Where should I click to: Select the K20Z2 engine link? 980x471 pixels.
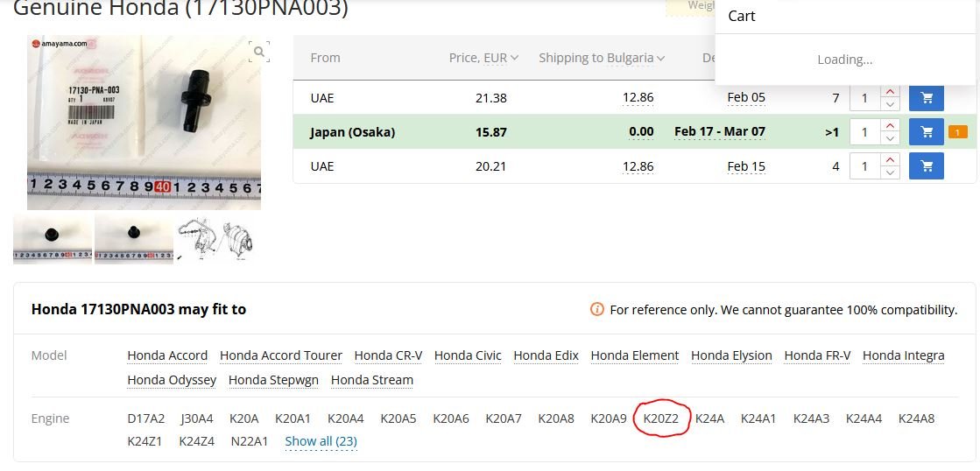(660, 418)
